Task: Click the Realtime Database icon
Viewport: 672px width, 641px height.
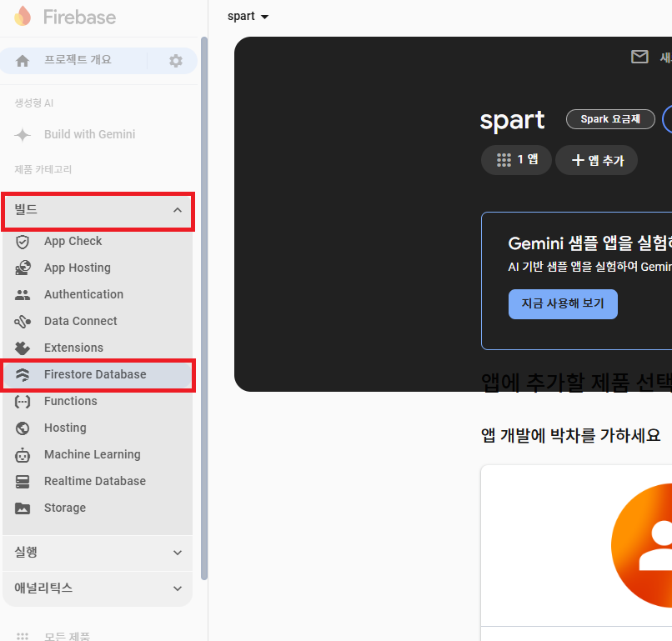Action: (23, 482)
